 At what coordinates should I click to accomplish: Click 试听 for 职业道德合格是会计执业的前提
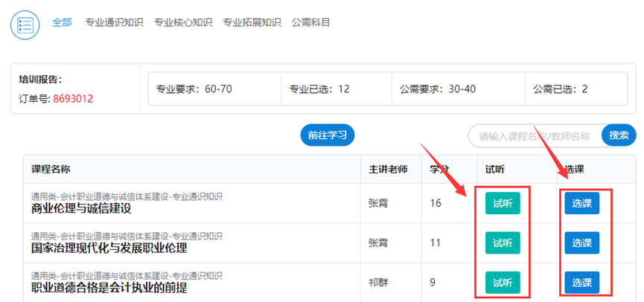[503, 283]
